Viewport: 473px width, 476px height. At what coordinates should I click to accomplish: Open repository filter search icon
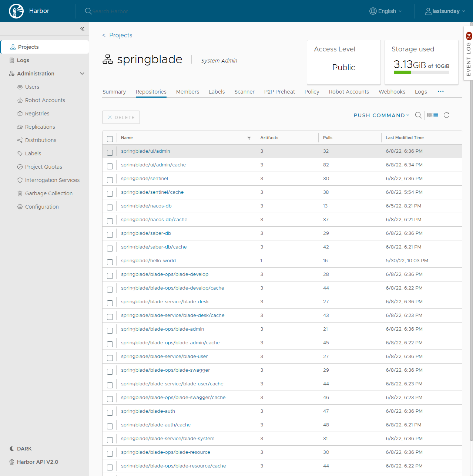point(418,115)
